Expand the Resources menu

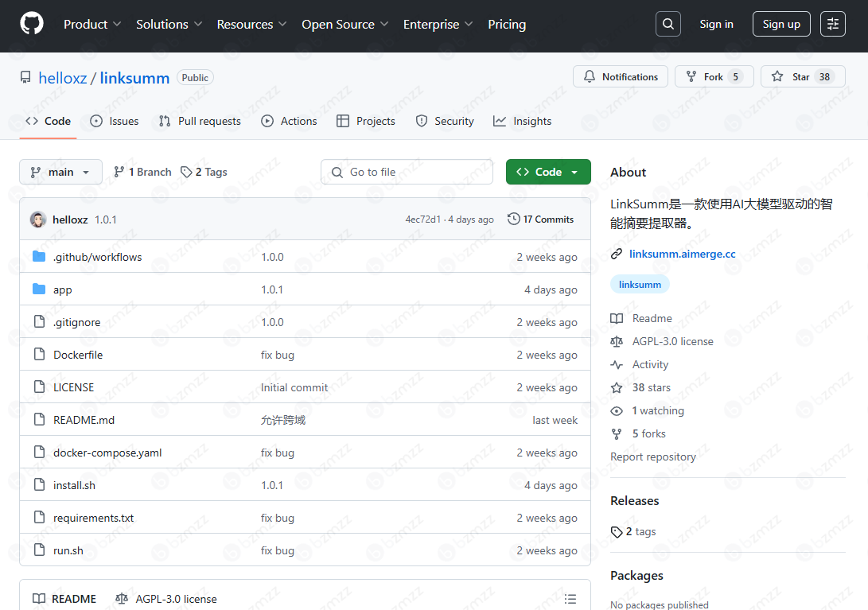251,25
